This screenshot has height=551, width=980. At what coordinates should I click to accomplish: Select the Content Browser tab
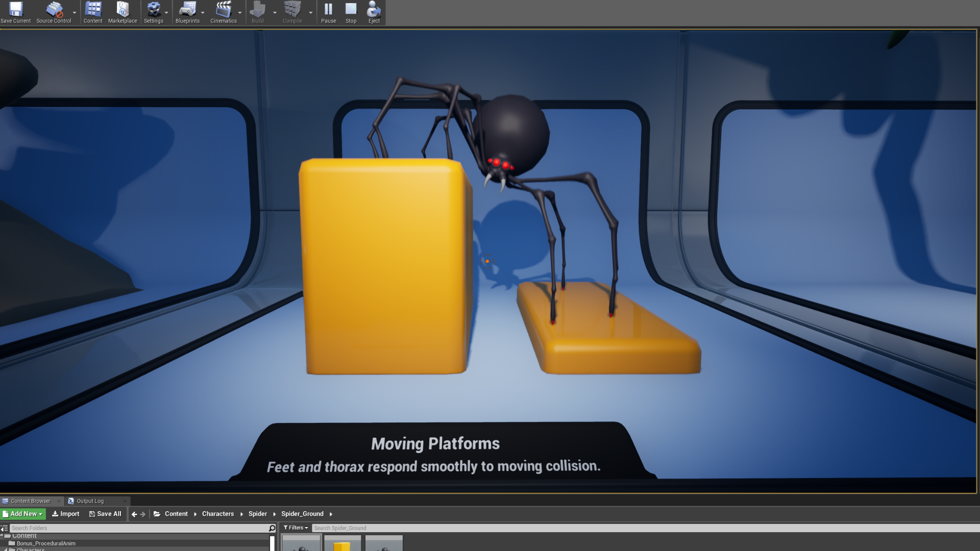coord(31,501)
